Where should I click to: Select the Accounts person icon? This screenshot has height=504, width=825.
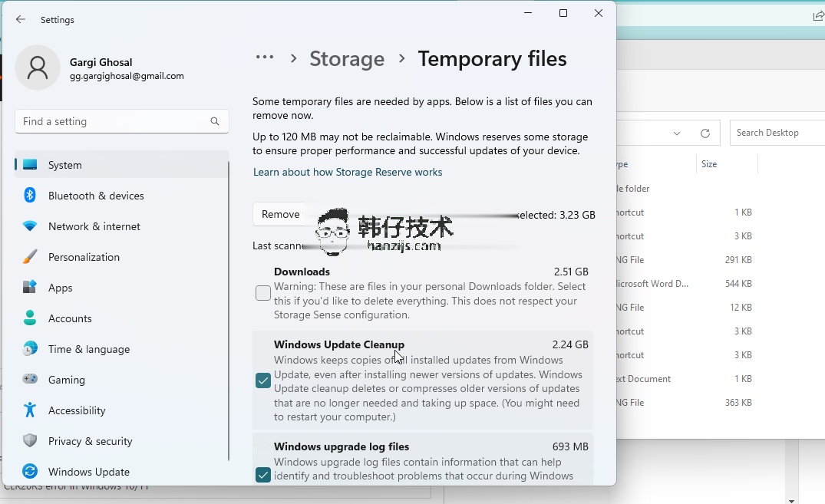click(30, 318)
